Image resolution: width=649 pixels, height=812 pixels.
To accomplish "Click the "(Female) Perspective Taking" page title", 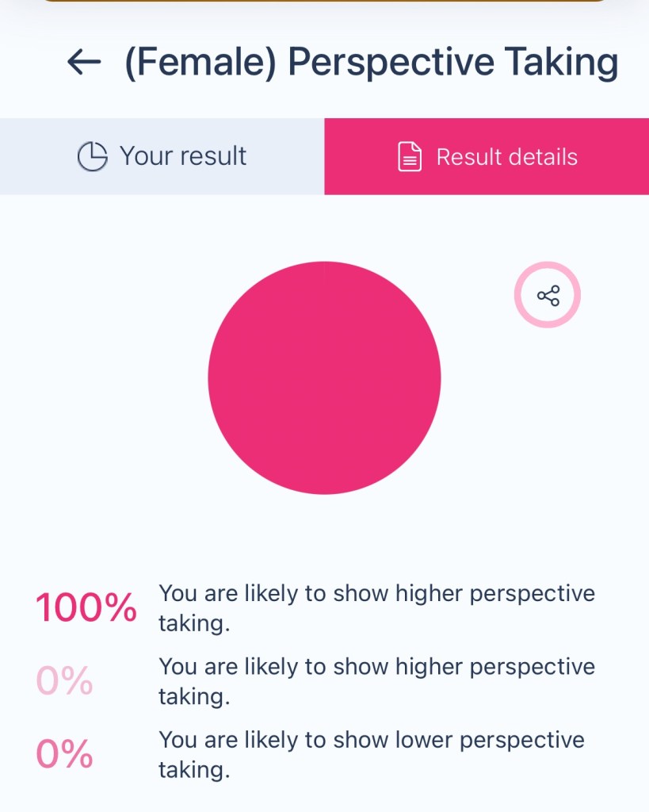I will [x=371, y=62].
